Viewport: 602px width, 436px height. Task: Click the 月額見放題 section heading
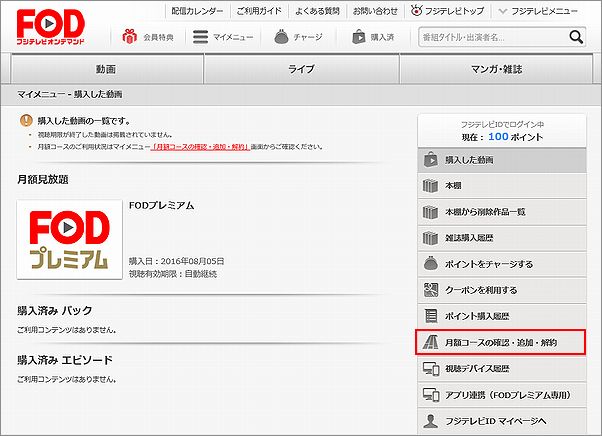click(x=43, y=179)
